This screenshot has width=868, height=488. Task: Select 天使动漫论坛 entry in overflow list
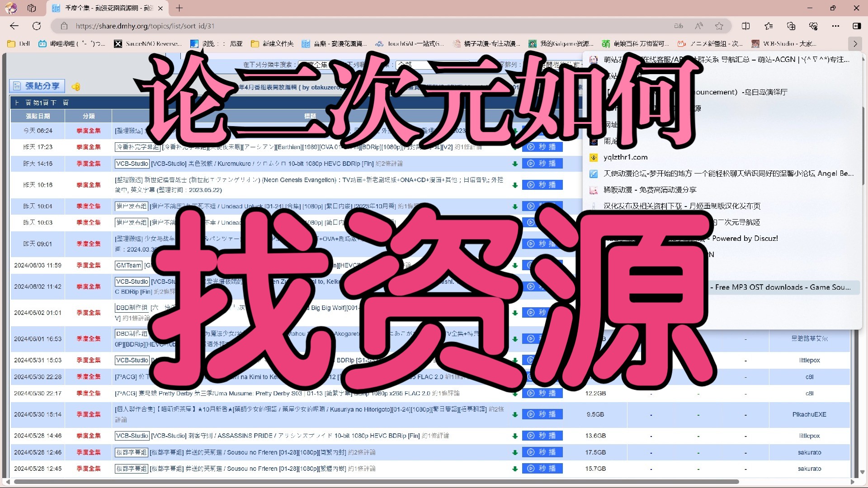click(722, 174)
